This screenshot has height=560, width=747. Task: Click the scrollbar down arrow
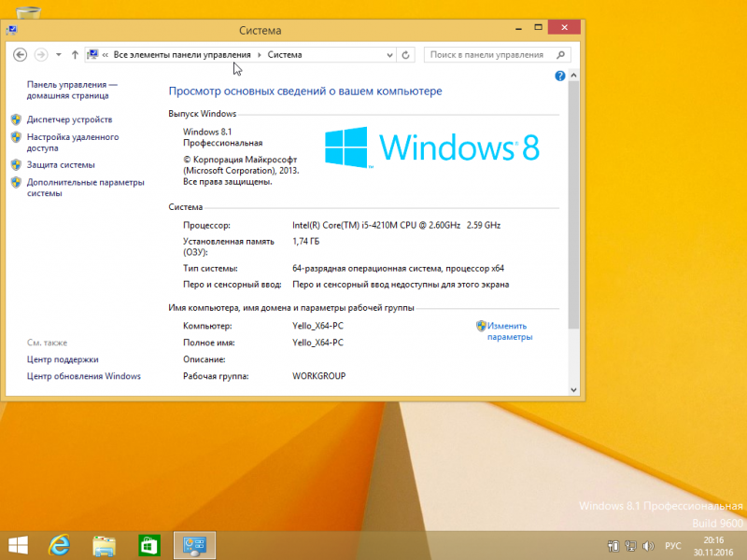click(x=573, y=389)
